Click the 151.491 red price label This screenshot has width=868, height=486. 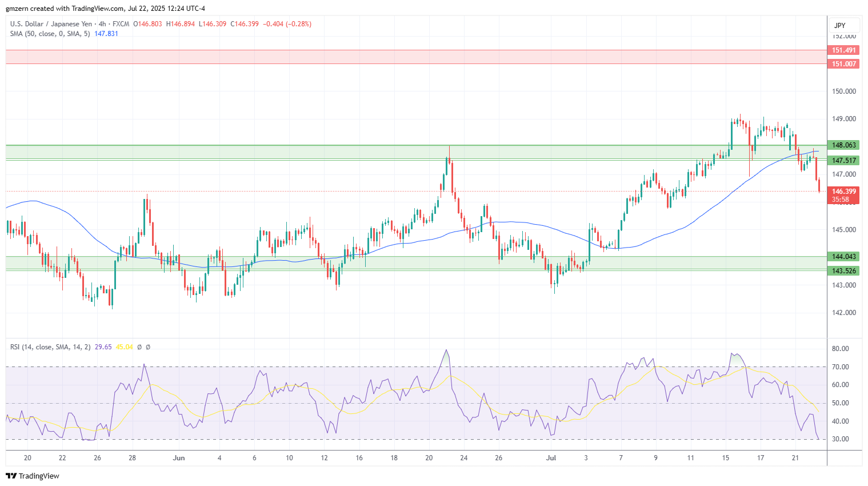pyautogui.click(x=843, y=50)
